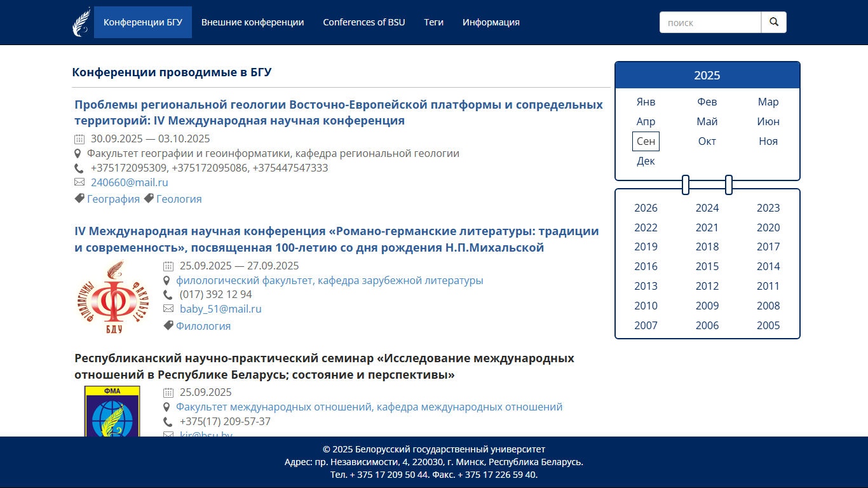The height and width of the screenshot is (488, 868).
Task: Go to Conferences of BSU page
Action: (x=364, y=22)
